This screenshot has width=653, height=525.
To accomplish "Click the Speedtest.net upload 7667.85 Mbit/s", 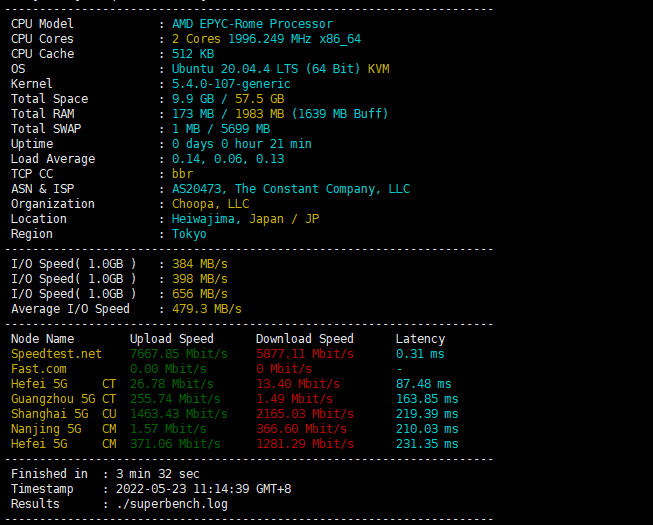I will click(x=179, y=353).
